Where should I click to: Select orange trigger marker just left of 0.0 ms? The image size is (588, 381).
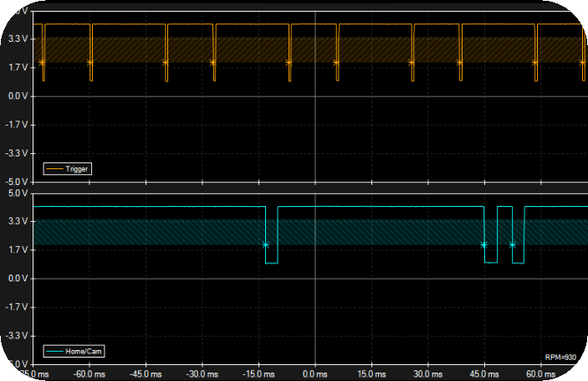[289, 62]
